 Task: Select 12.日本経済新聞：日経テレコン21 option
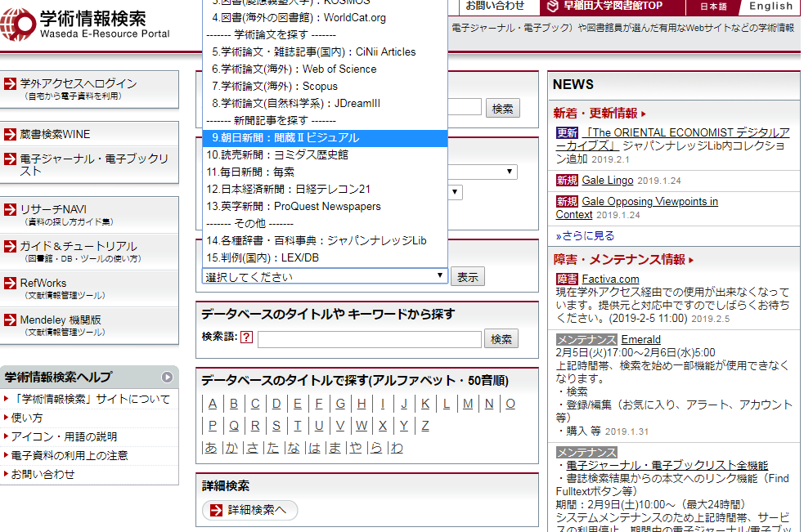coord(325,189)
